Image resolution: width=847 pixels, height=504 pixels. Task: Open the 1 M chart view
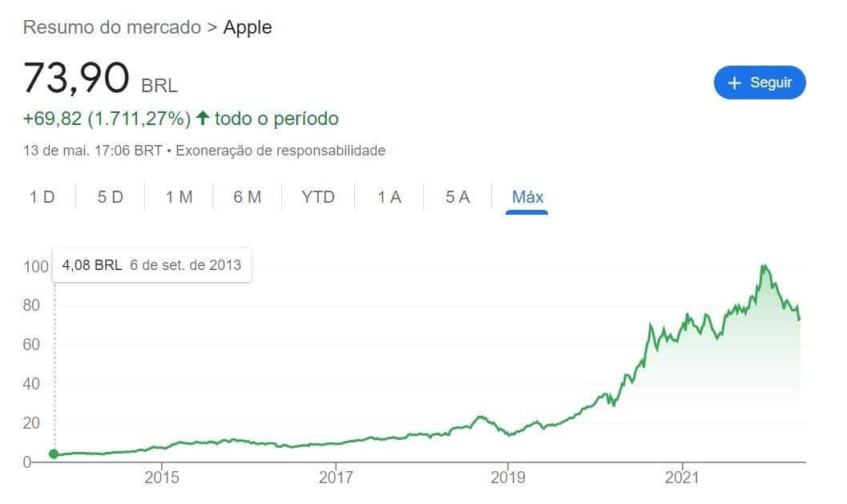pyautogui.click(x=178, y=196)
